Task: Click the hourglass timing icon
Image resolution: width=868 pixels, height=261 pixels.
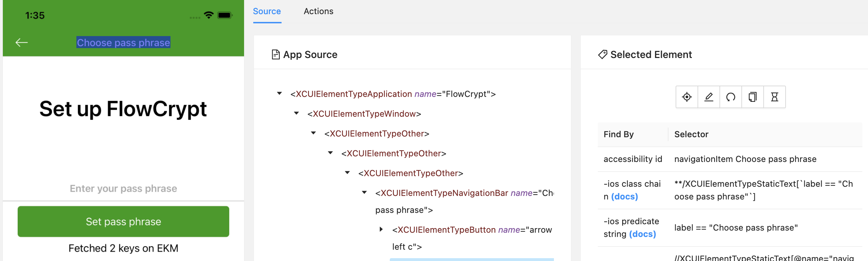Action: pos(774,97)
